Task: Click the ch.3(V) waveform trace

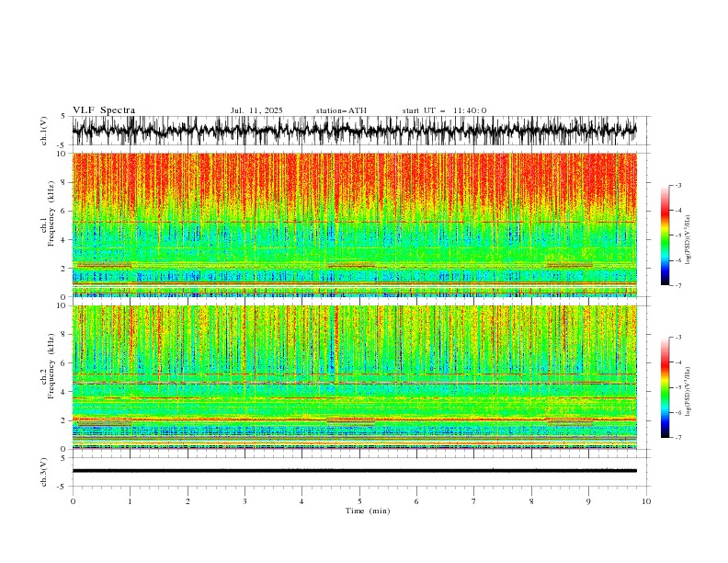Action: [355, 471]
